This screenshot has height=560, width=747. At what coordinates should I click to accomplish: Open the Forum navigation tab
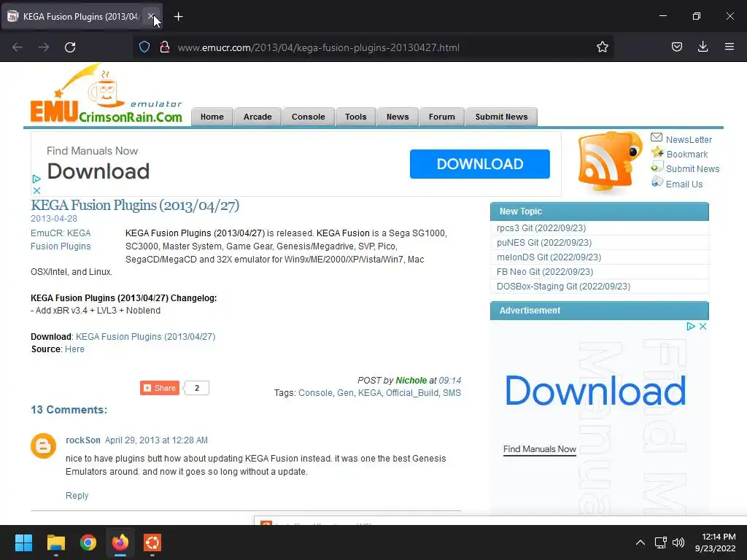tap(441, 117)
